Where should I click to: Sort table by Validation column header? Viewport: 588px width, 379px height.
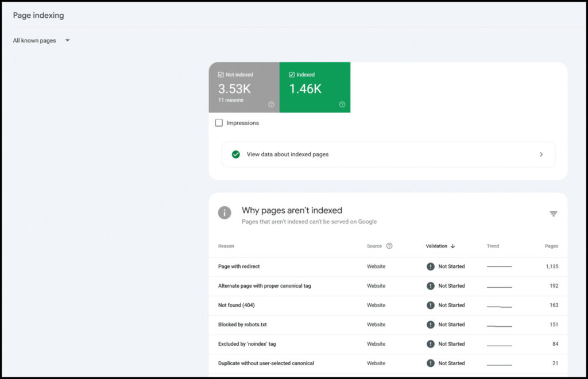436,246
